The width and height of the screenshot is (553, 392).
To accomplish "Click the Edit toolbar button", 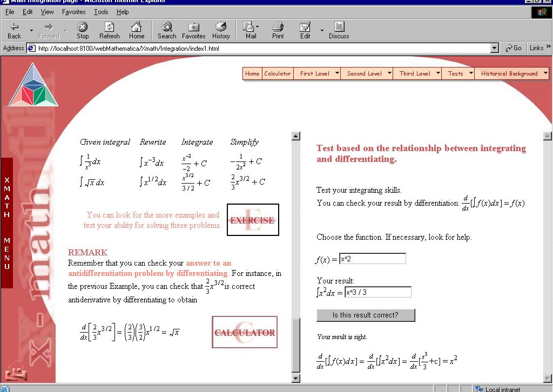I will (x=305, y=30).
